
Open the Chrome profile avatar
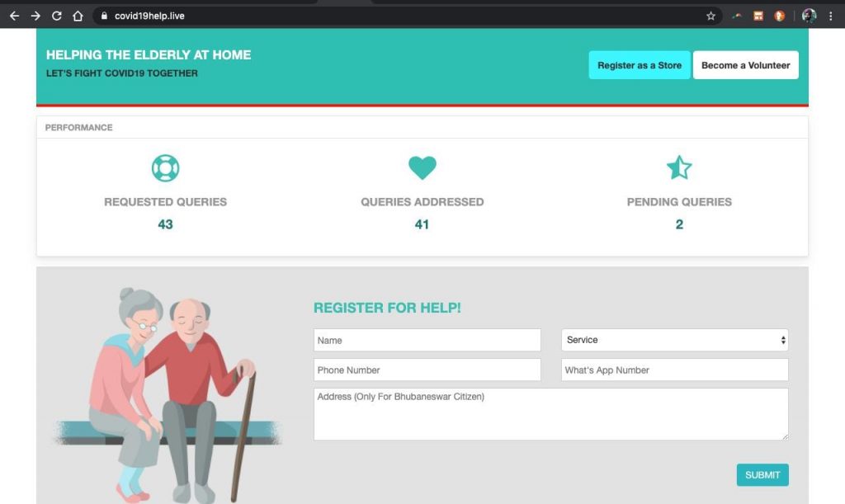[x=809, y=16]
